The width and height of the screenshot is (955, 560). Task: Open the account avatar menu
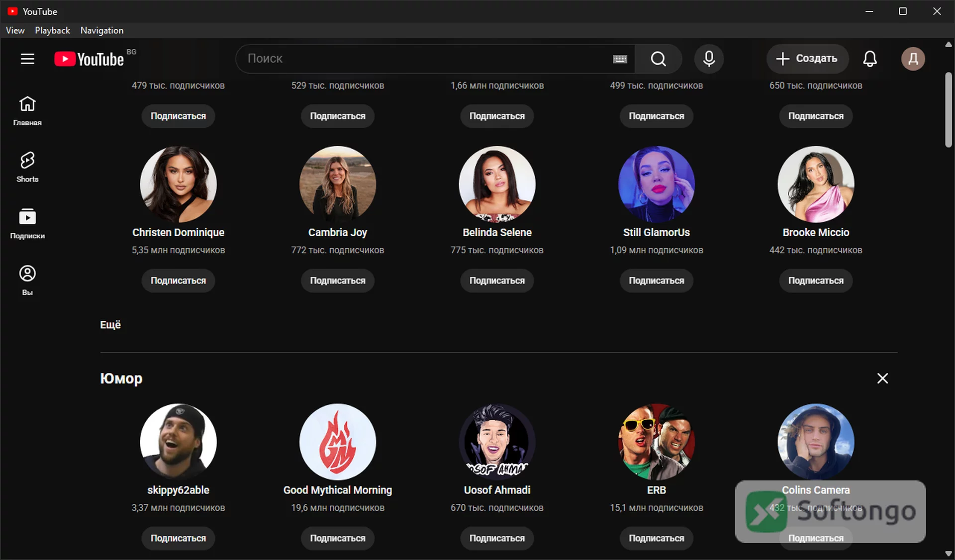(x=913, y=59)
